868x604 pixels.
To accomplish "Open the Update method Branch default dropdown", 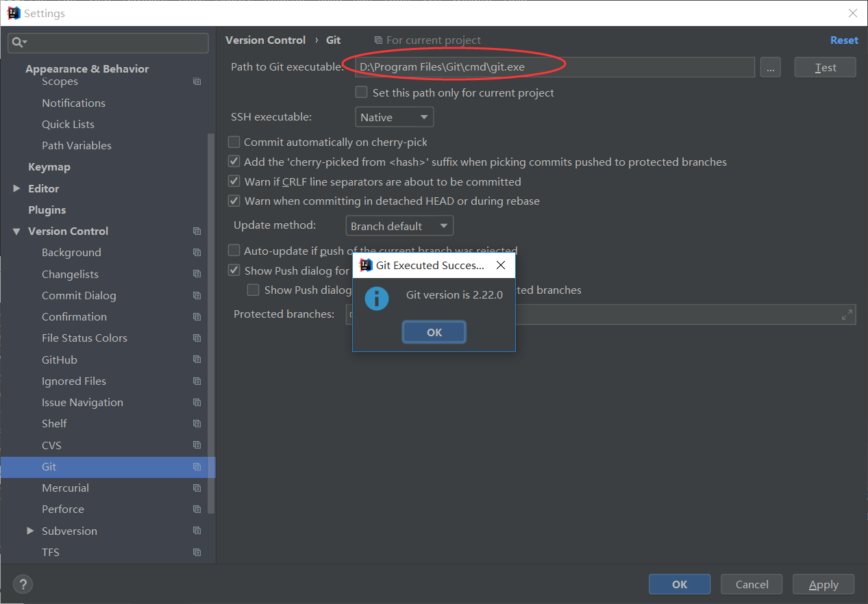I will [399, 225].
